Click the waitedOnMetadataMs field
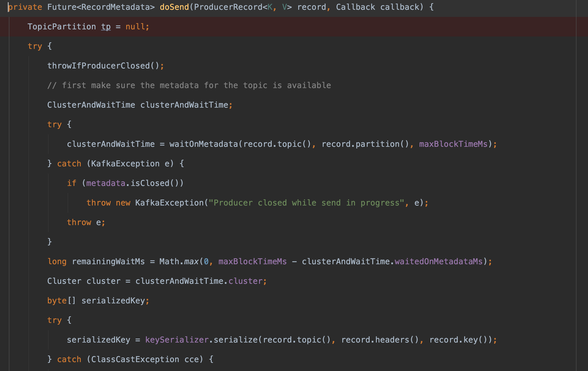The height and width of the screenshot is (371, 588). point(439,261)
